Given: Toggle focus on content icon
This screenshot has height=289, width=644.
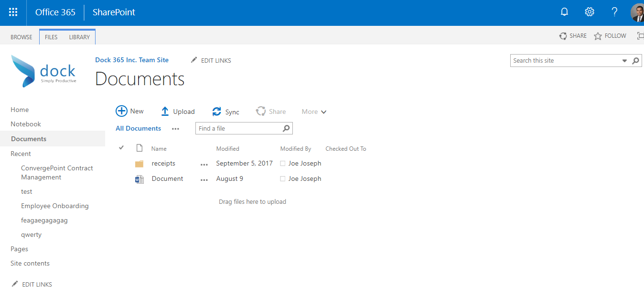Looking at the screenshot, I should (641, 36).
